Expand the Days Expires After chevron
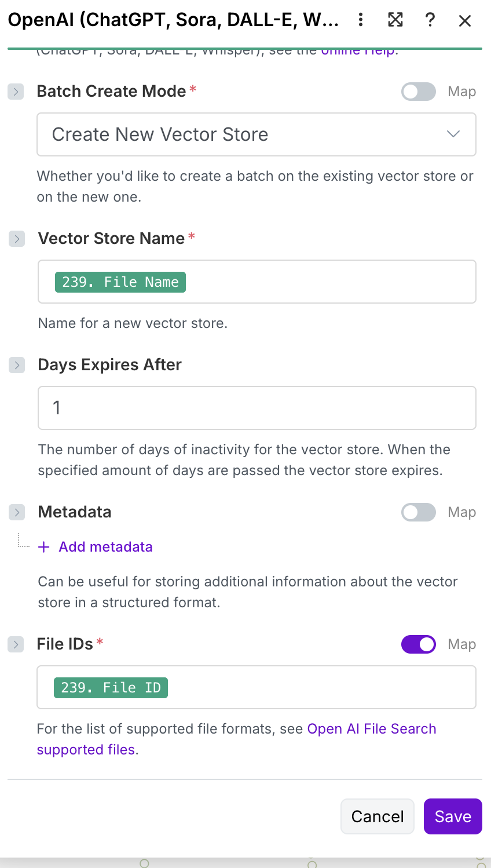The height and width of the screenshot is (868, 491). coord(17,365)
